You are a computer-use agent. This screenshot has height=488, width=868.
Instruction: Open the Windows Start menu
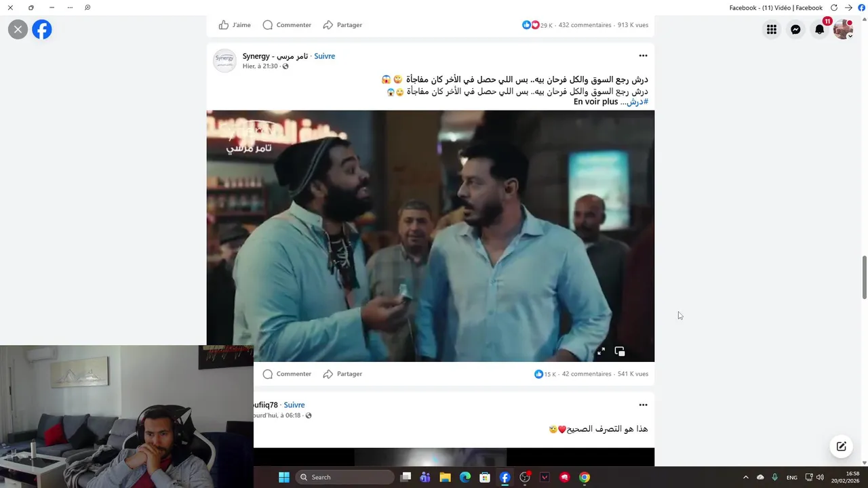(284, 477)
